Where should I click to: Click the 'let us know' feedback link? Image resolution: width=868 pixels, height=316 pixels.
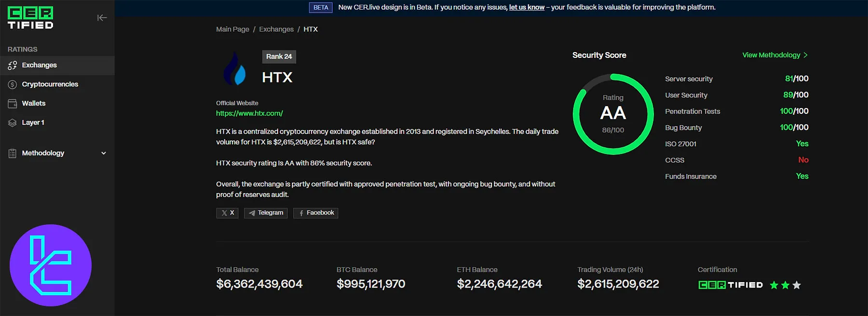click(x=527, y=7)
